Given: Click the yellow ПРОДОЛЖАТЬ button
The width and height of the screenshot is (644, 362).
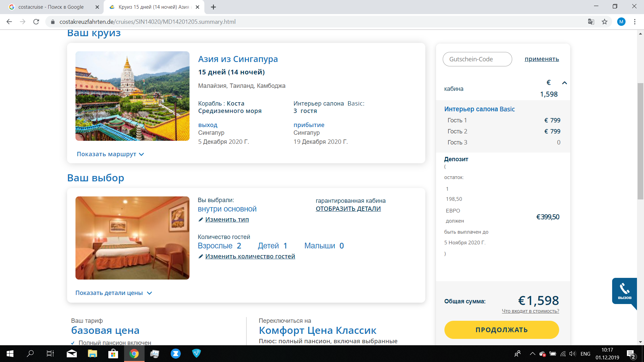Looking at the screenshot, I should tap(501, 330).
